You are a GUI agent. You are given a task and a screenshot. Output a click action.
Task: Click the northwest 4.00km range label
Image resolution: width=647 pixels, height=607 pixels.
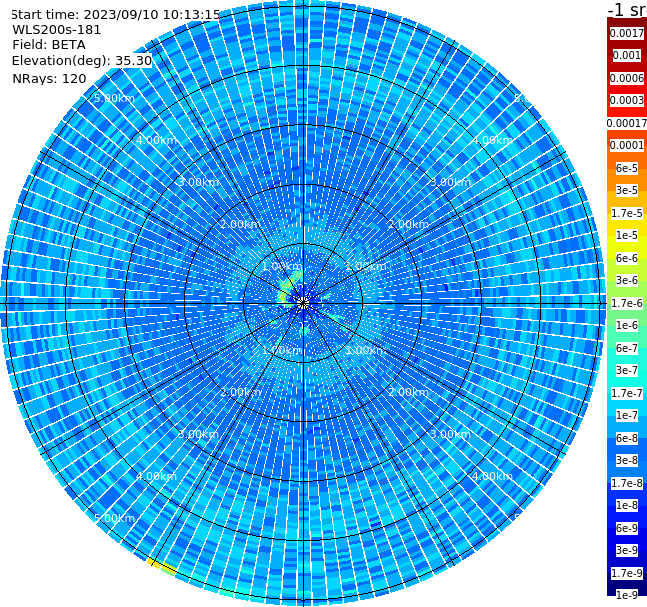click(156, 140)
